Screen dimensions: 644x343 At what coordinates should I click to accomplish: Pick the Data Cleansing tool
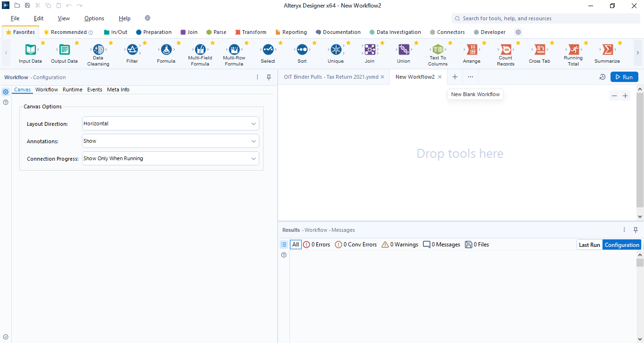99,55
